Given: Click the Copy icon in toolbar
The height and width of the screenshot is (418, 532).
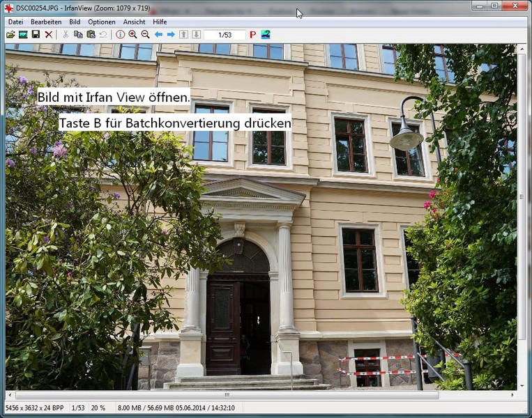Looking at the screenshot, I should pyautogui.click(x=78, y=34).
